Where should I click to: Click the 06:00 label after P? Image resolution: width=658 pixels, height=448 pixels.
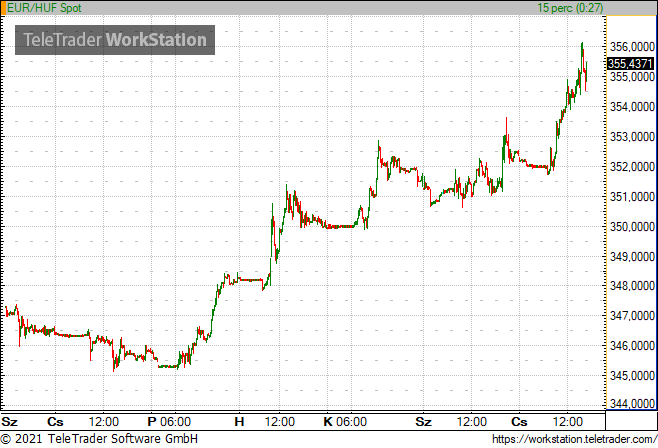[175, 422]
